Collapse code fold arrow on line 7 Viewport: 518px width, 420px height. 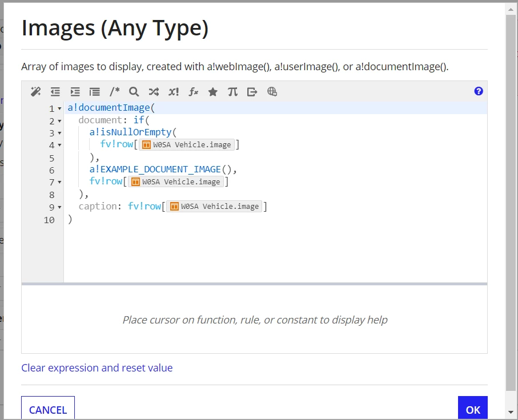tap(59, 182)
